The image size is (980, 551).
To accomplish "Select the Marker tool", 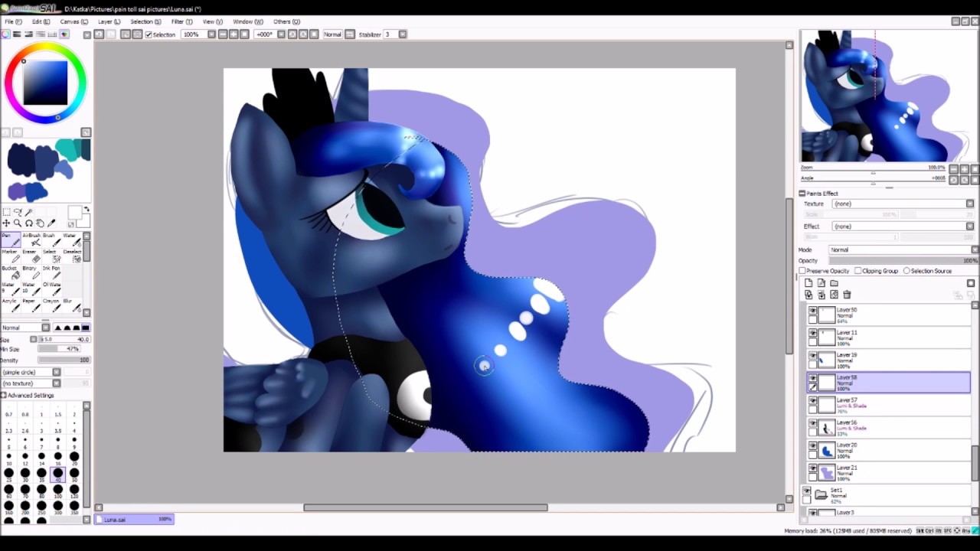I will (x=10, y=256).
